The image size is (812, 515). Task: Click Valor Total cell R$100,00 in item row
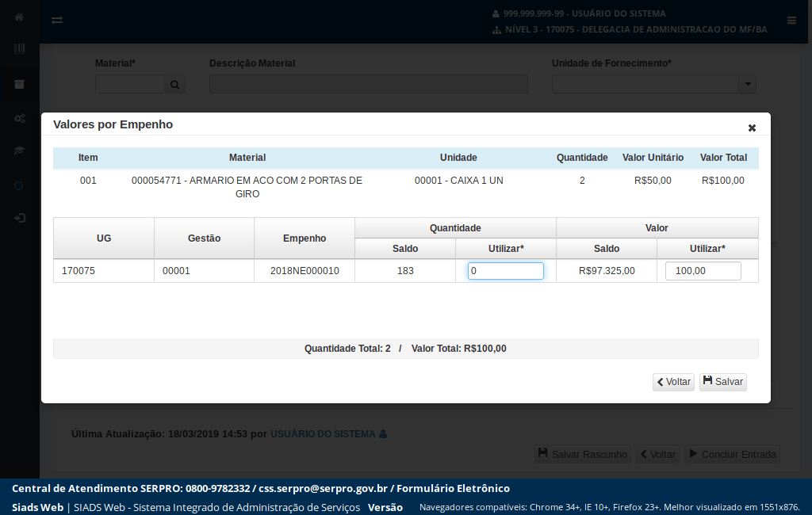(x=723, y=181)
